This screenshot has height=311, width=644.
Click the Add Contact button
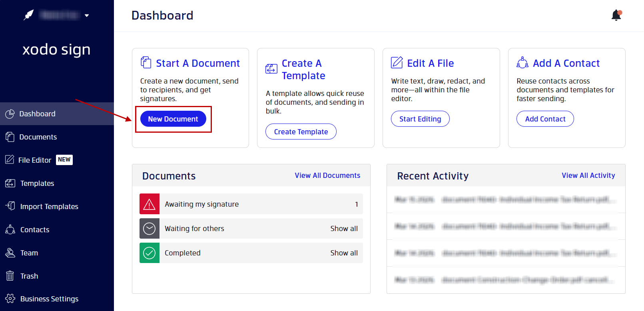click(x=545, y=119)
